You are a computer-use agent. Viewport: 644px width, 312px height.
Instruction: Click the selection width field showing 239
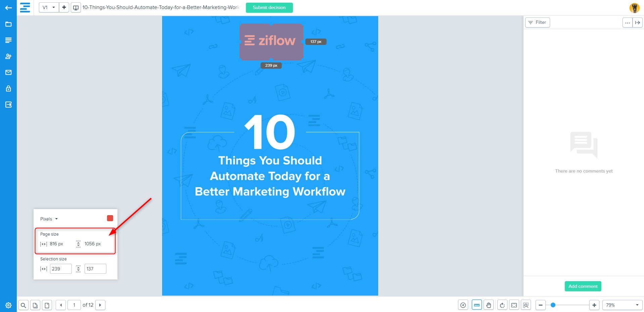click(60, 269)
